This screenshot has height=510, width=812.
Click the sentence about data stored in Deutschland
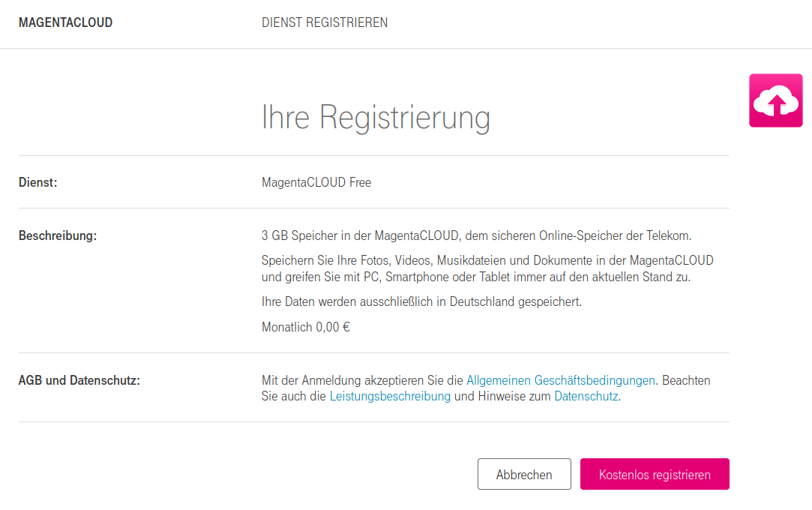click(x=421, y=302)
